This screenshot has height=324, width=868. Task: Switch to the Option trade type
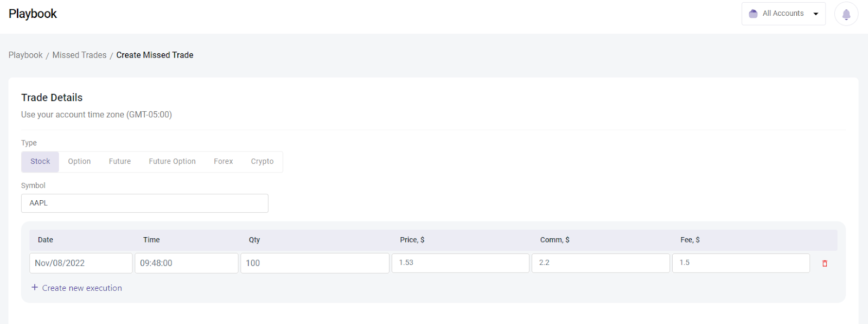pos(79,162)
